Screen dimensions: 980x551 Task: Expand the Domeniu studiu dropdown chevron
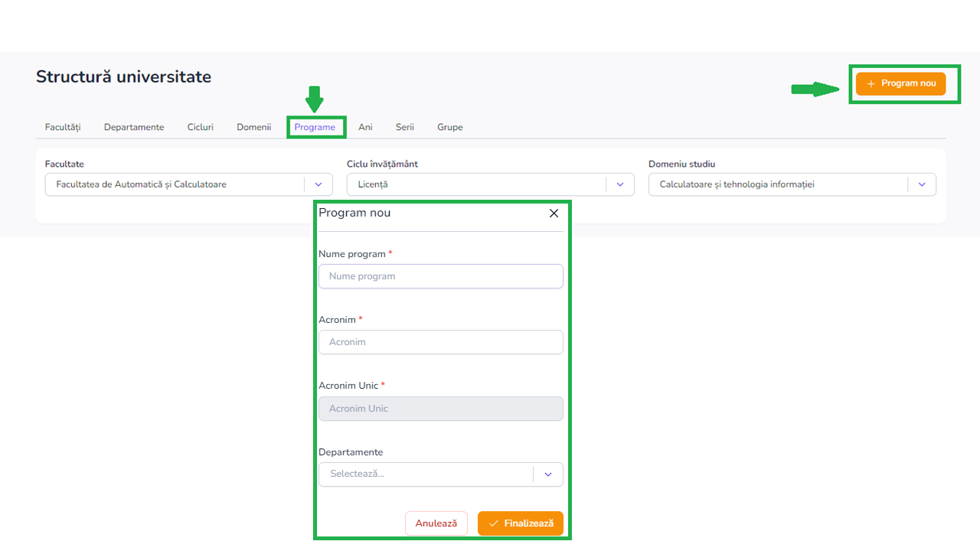[922, 184]
